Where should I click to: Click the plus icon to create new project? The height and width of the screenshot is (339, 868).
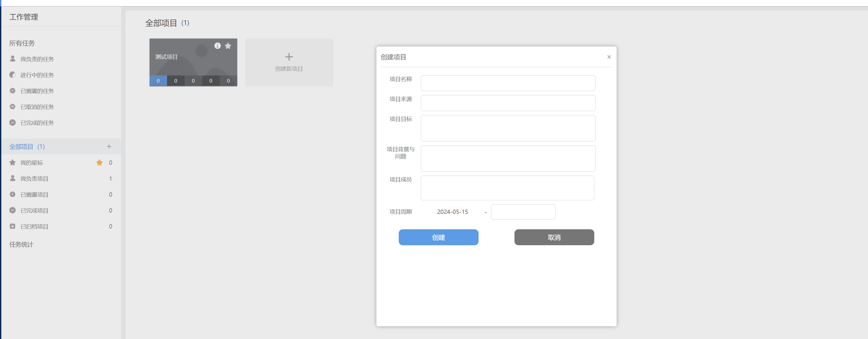click(x=289, y=57)
